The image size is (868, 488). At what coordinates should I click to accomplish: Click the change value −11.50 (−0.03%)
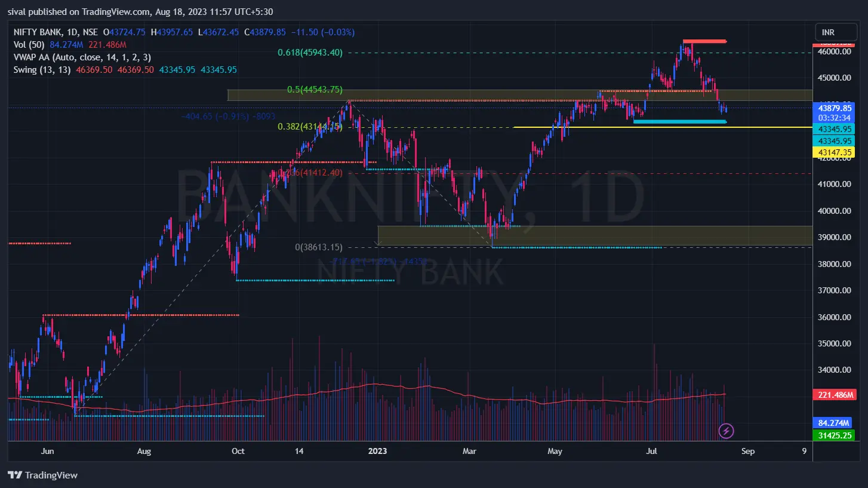pyautogui.click(x=322, y=32)
